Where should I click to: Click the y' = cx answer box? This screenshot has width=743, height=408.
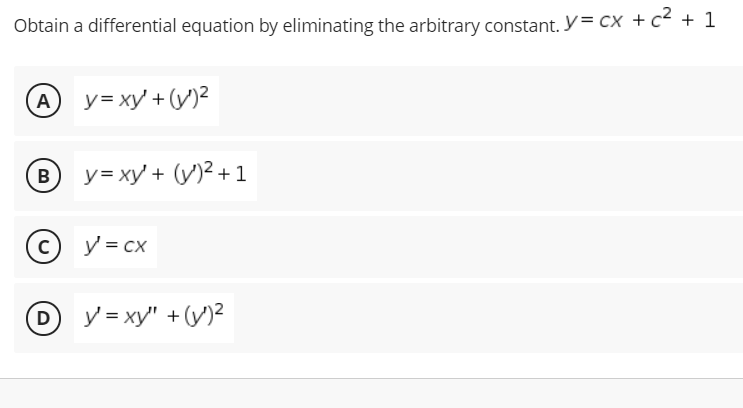[116, 246]
